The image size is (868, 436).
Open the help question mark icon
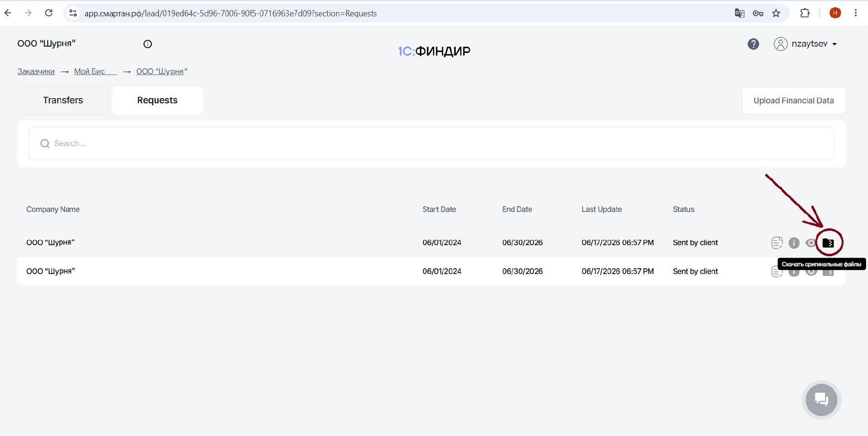pos(753,44)
